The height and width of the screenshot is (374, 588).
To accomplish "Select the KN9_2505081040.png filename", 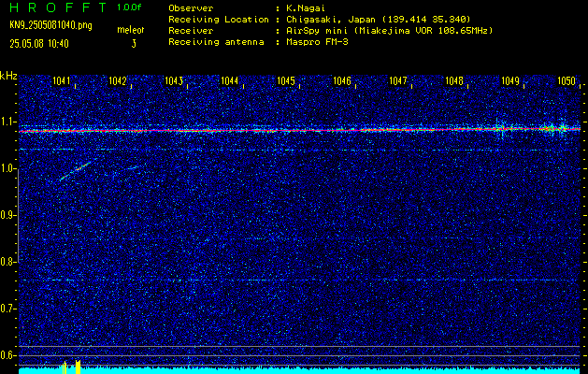I will tap(50, 25).
